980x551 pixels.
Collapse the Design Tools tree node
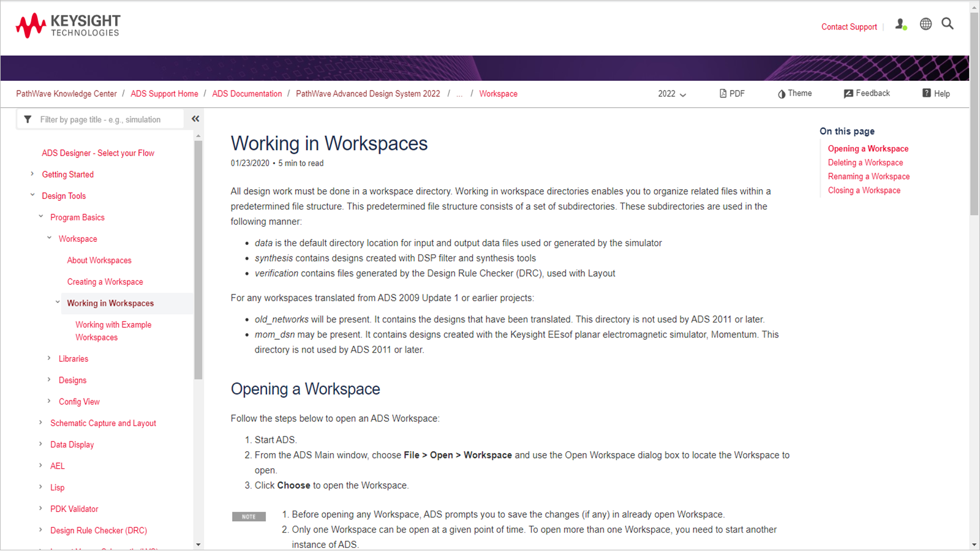point(32,195)
